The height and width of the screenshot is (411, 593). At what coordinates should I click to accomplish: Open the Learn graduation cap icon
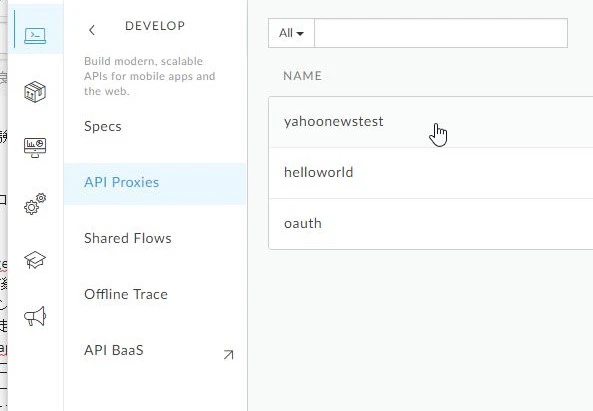tap(35, 260)
